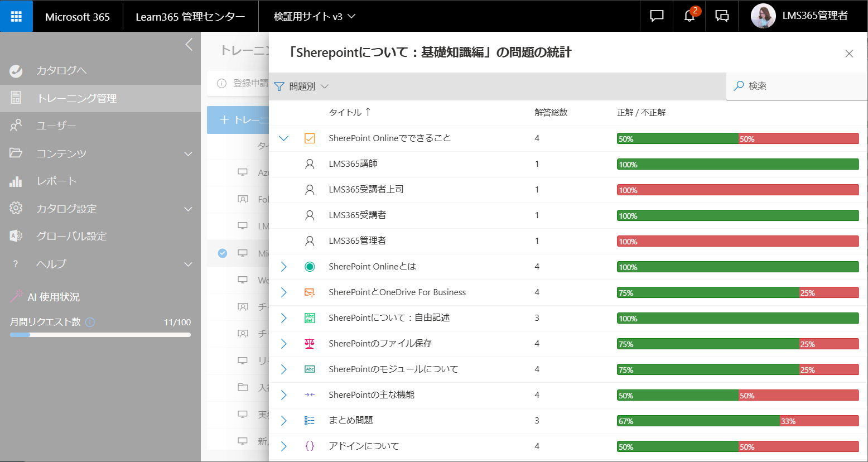
Task: Click the トレーニング管理 sidebar icon
Action: [16, 98]
